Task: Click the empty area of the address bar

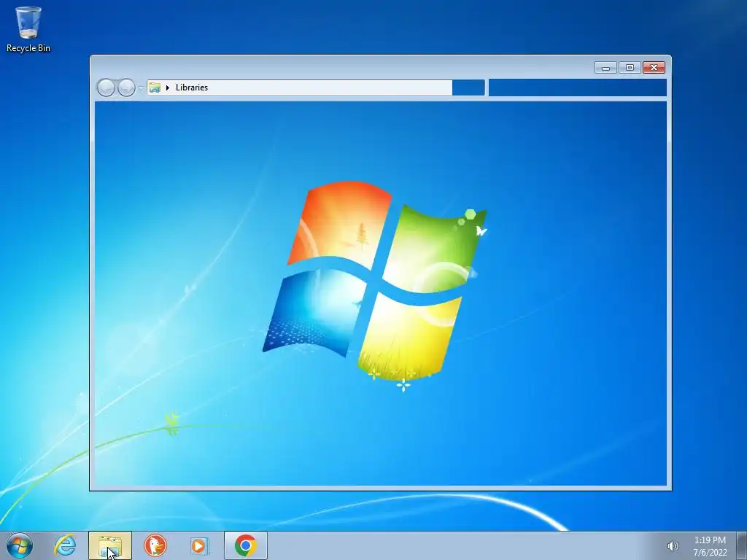Action: (x=330, y=87)
